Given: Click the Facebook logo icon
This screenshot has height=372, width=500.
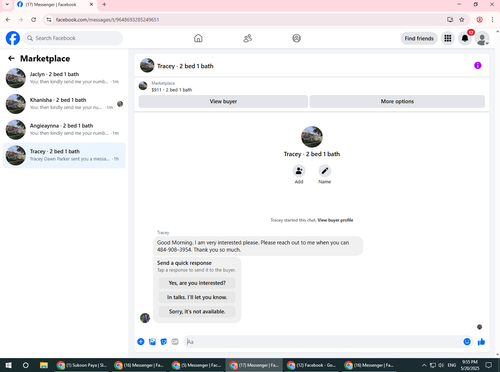Looking at the screenshot, I should click(x=13, y=38).
